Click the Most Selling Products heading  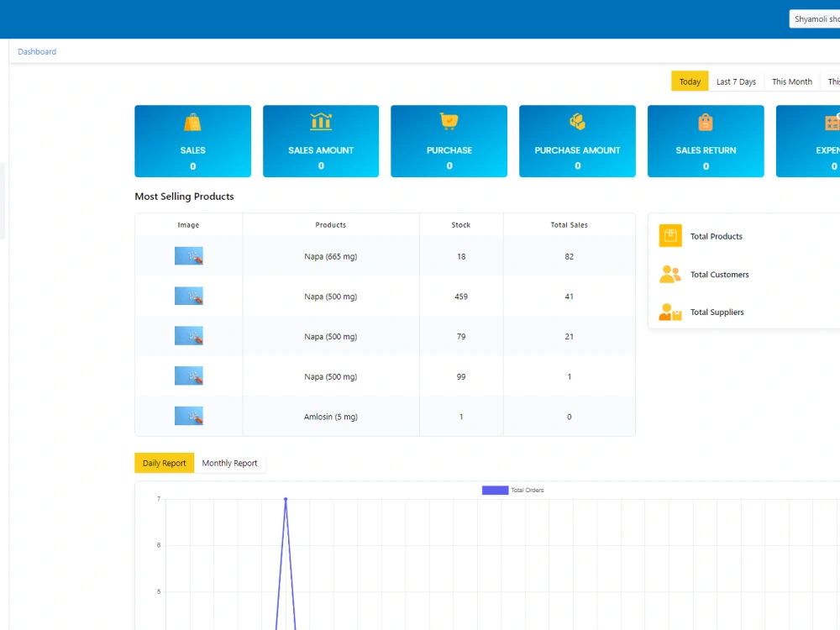point(184,197)
